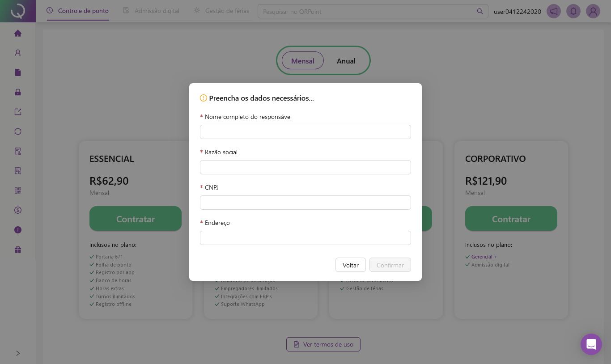
Task: Expand the sidebar with bottom chevron
Action: (18, 353)
